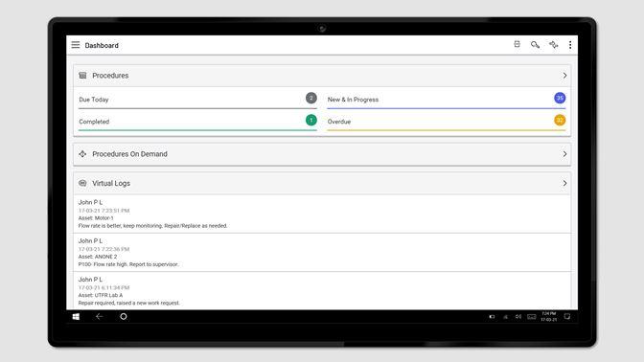Click 'Flow rate is better, keep monitoring' text
Viewport: 644px width, 362px height.
[152, 226]
